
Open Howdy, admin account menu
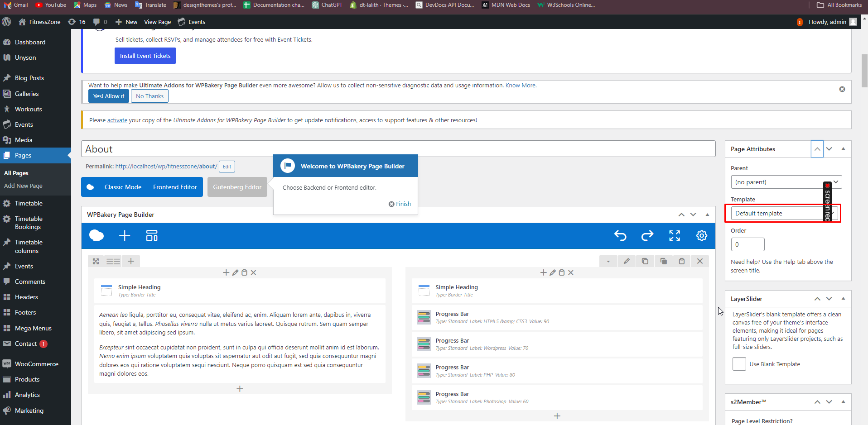[833, 22]
